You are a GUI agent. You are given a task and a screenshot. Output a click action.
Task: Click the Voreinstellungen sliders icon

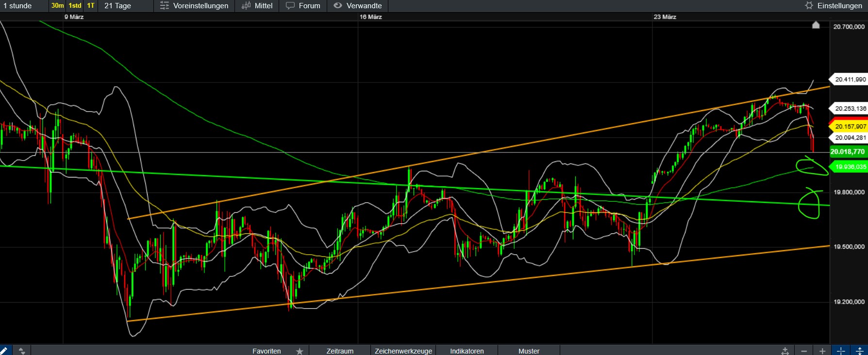165,6
